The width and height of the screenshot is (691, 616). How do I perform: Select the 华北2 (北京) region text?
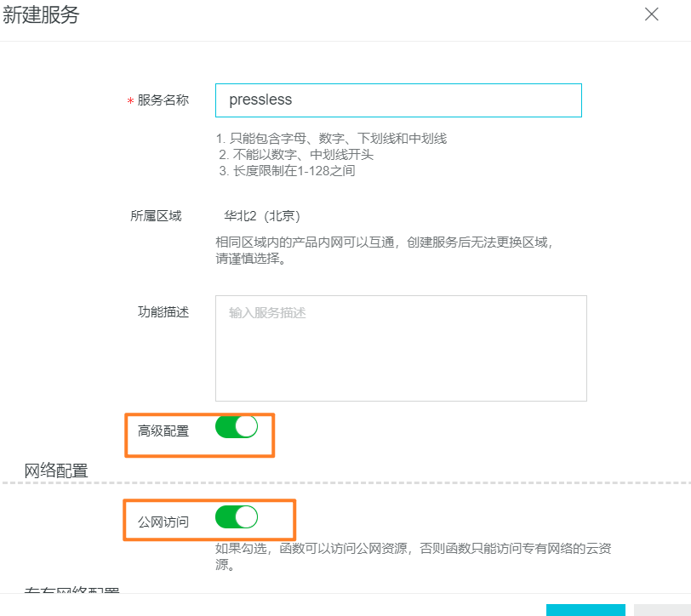(x=262, y=216)
